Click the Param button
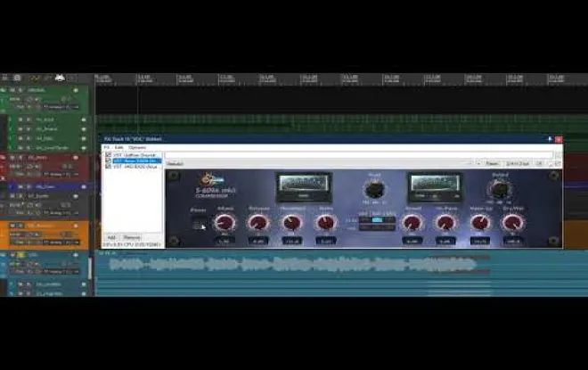The image size is (588, 370). coord(492,164)
